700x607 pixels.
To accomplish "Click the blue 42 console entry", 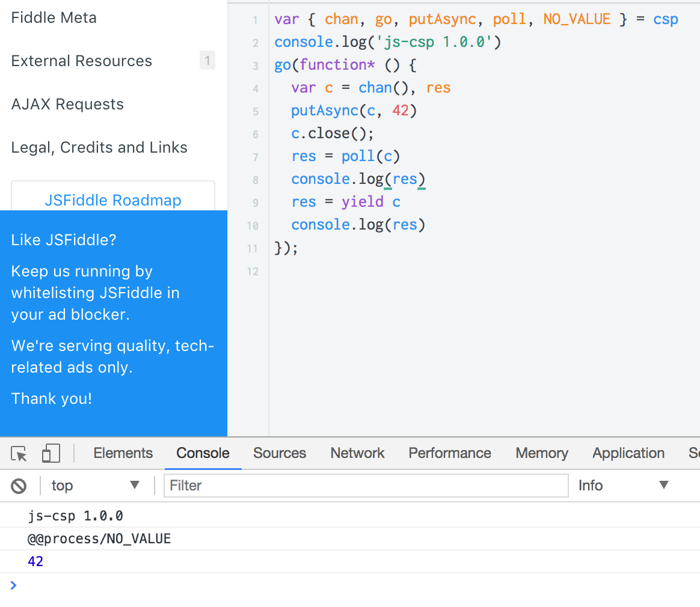I will pos(35,561).
